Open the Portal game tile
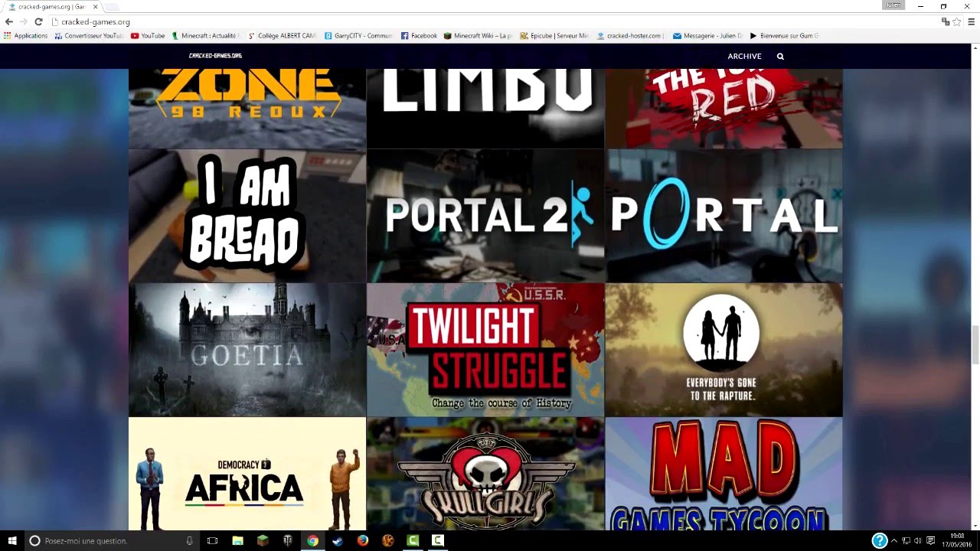This screenshot has width=980, height=551. point(724,216)
